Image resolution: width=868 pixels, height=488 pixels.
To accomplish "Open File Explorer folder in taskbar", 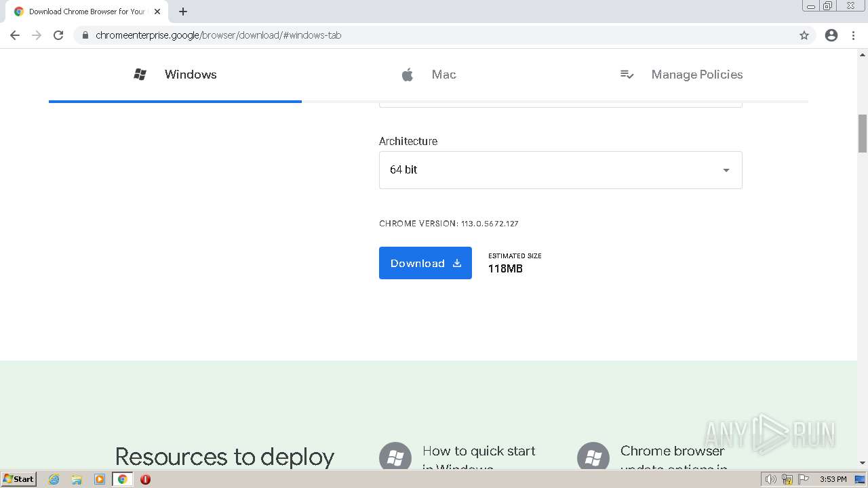I will click(x=77, y=479).
